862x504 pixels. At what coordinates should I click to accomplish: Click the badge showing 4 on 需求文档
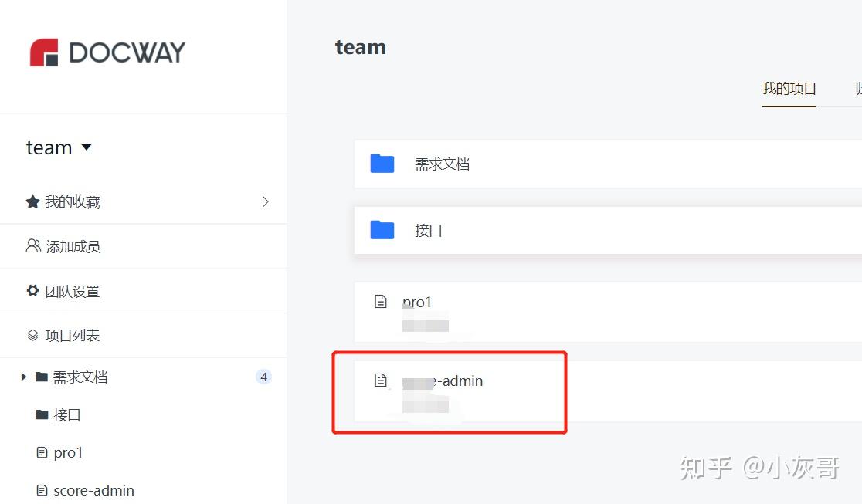tap(263, 377)
